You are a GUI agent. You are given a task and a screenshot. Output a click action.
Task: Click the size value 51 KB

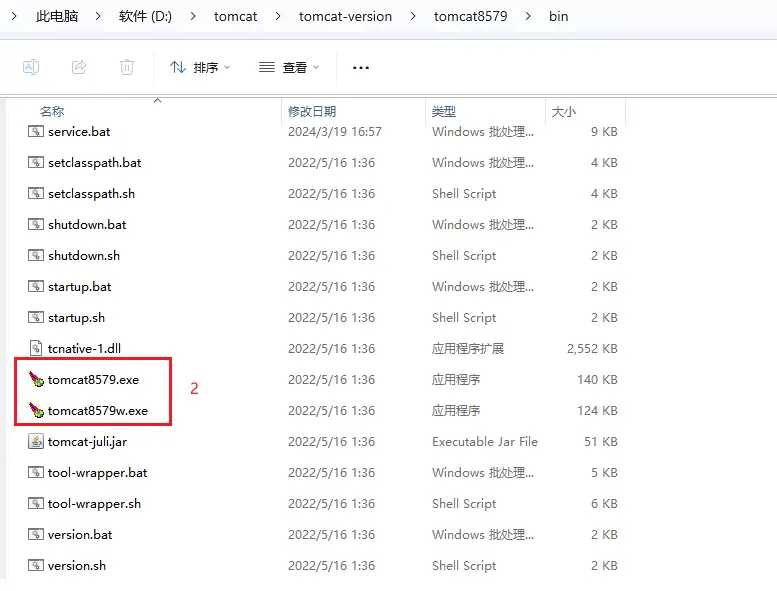(601, 441)
